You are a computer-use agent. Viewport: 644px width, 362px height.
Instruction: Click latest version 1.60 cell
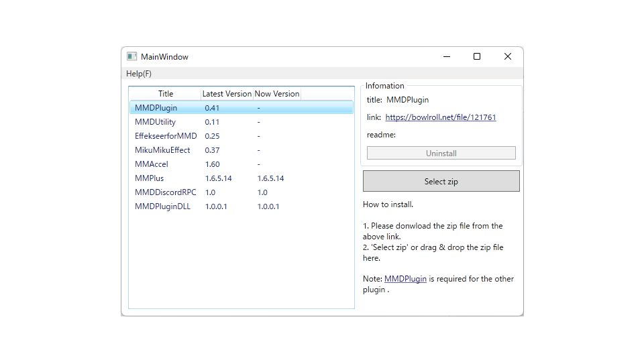213,164
